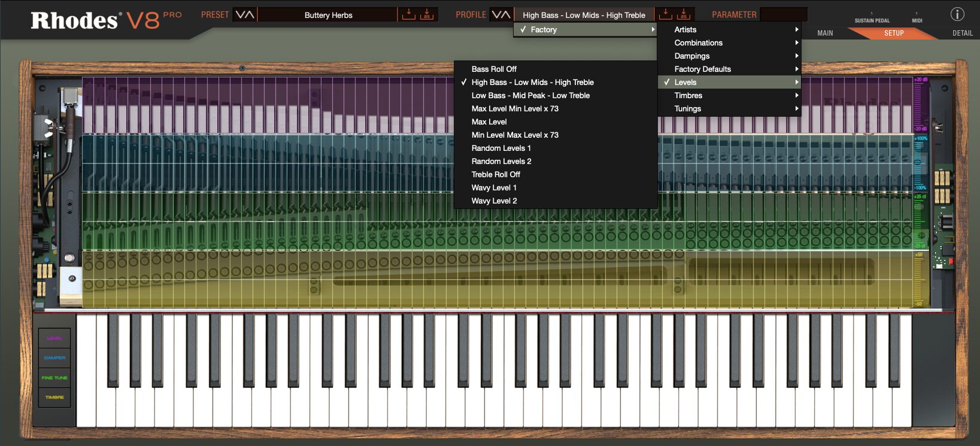Step to previous profile with down arrow
980x446 pixels.
(x=497, y=14)
